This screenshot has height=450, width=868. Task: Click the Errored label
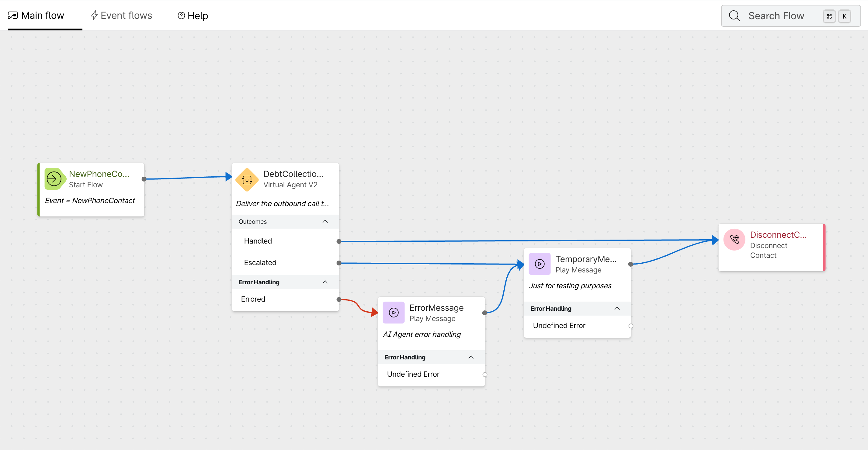[x=253, y=299]
